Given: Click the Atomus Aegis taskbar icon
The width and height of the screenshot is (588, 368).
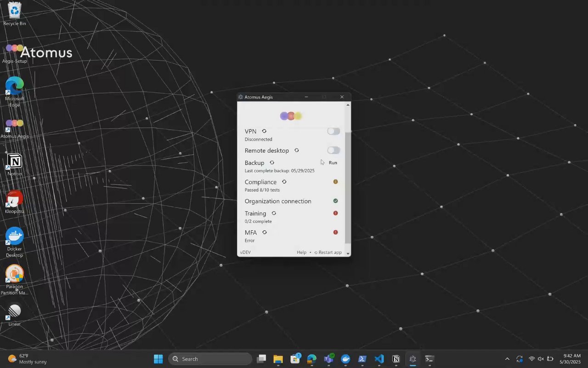Looking at the screenshot, I should click(x=413, y=359).
